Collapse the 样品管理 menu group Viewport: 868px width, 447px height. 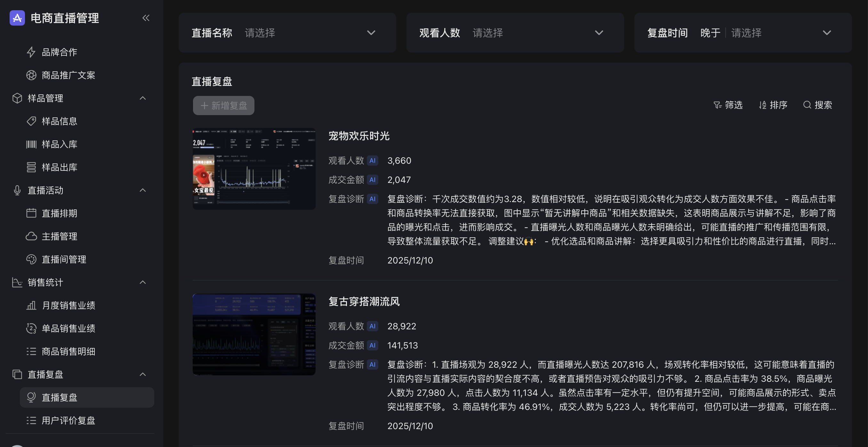(142, 98)
